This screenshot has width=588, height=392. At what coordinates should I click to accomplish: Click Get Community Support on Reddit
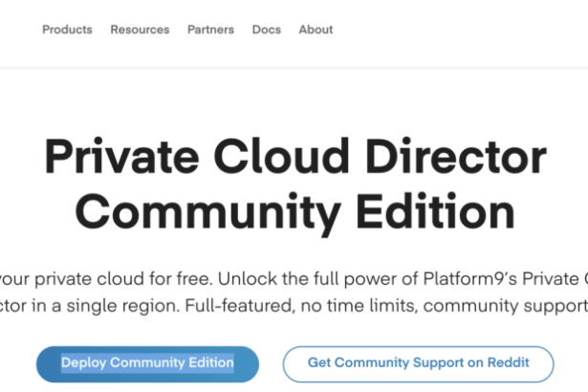pyautogui.click(x=418, y=364)
